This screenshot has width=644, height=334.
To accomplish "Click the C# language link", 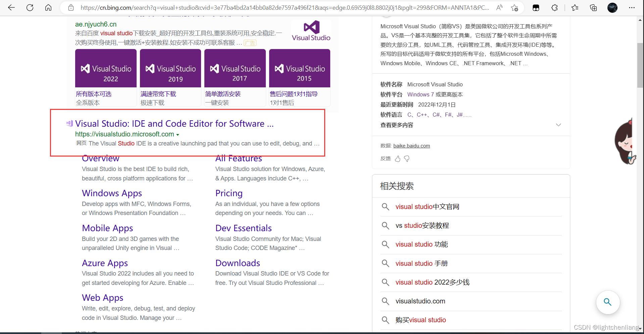I will click(436, 115).
